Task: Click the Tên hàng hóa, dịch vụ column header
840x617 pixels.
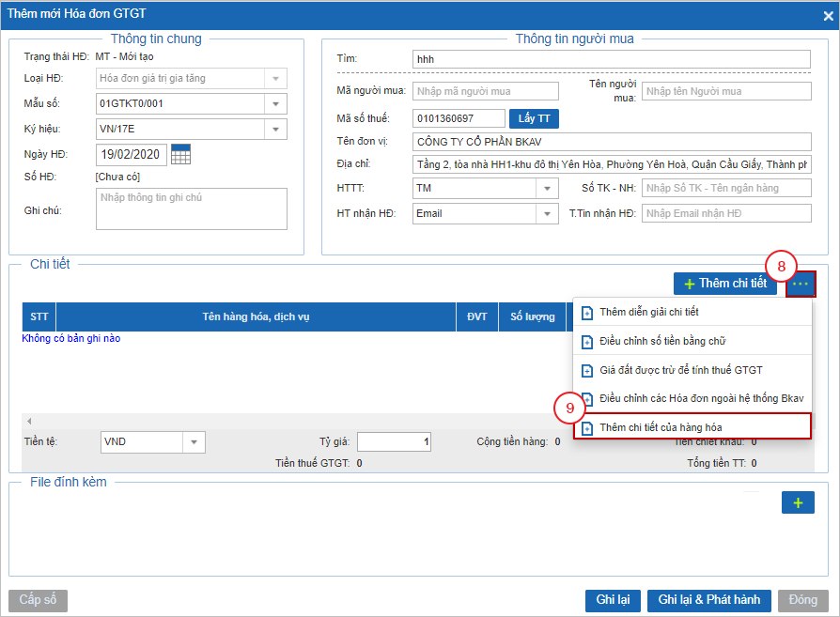Action: tap(256, 317)
